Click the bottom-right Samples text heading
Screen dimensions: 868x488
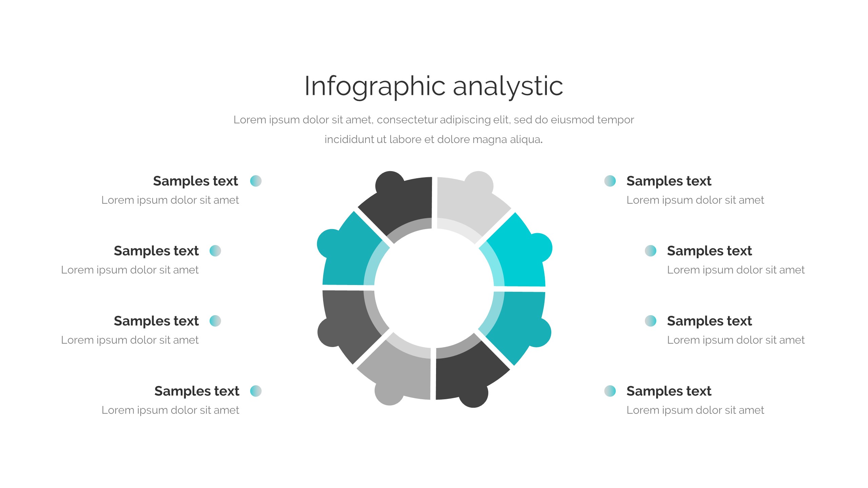pyautogui.click(x=669, y=391)
